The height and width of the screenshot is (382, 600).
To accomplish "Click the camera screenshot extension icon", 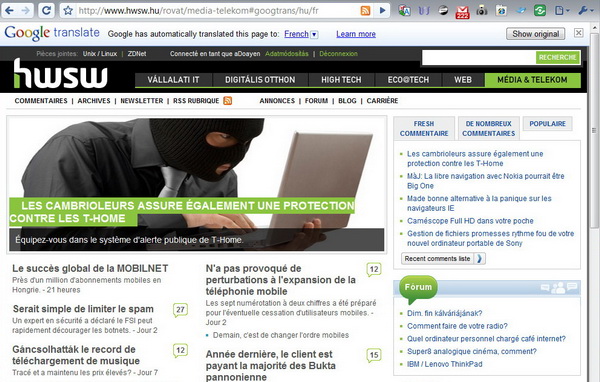I will [482, 11].
